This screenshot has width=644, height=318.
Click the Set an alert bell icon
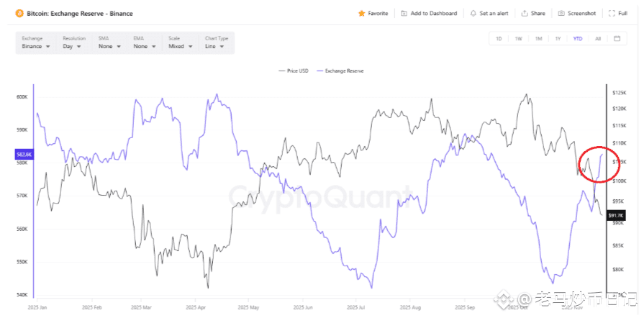473,13
